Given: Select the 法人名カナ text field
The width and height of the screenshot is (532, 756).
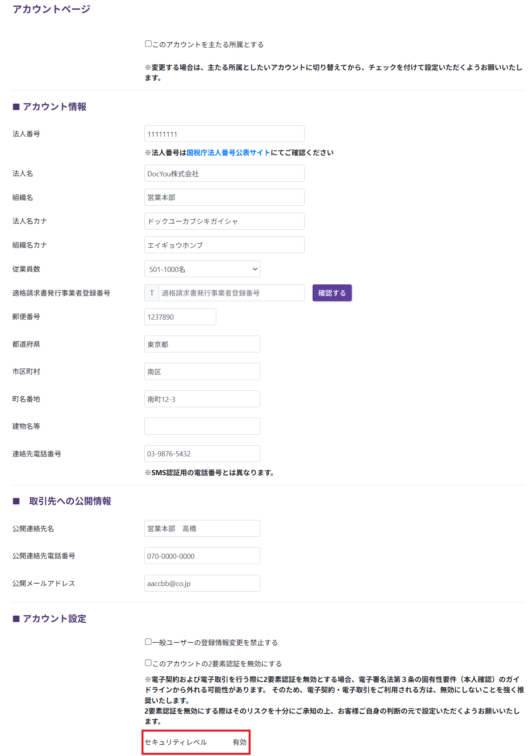Looking at the screenshot, I should click(x=224, y=221).
